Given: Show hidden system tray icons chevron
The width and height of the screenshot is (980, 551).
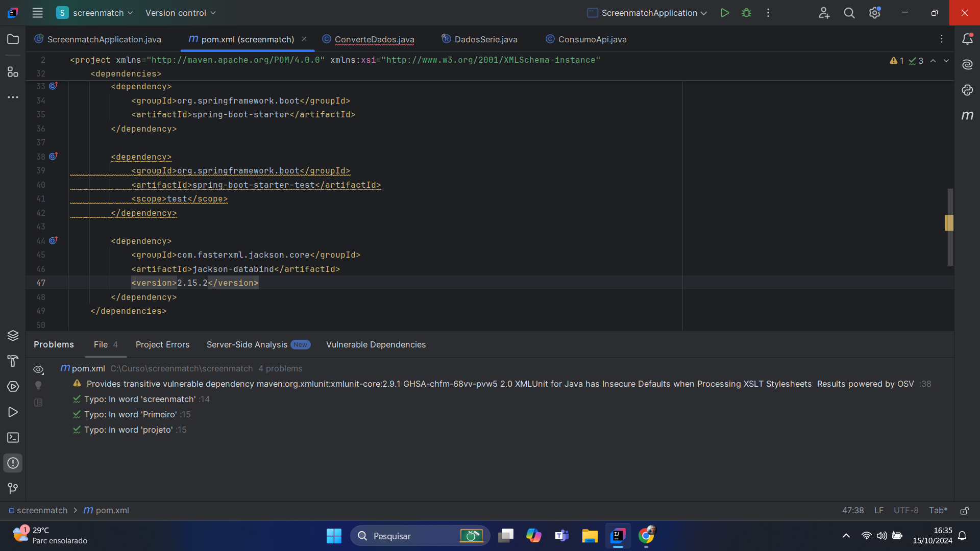Looking at the screenshot, I should [846, 536].
